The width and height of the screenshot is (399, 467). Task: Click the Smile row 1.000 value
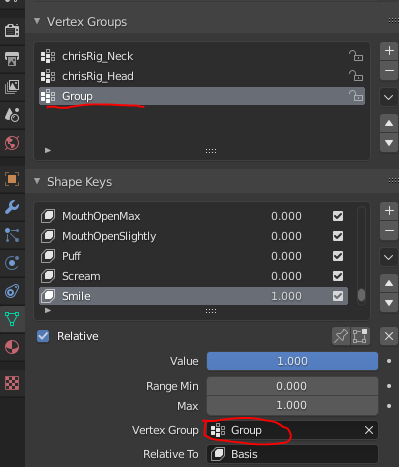tap(286, 296)
